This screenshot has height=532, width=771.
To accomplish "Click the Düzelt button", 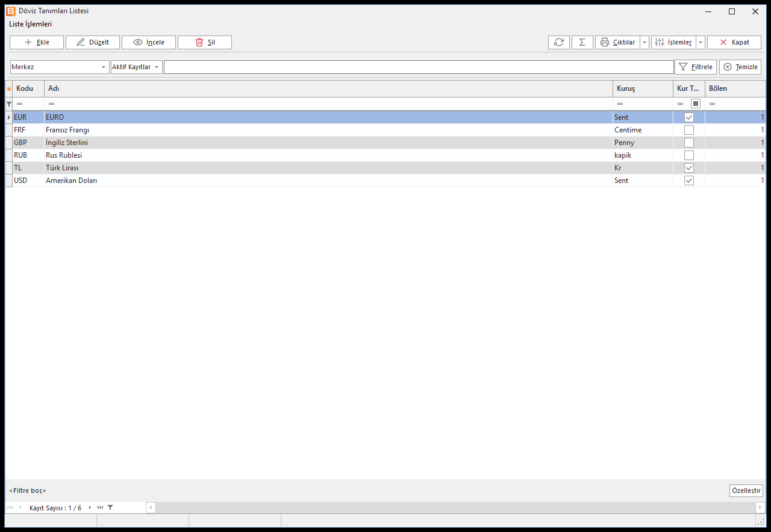I will tap(93, 42).
